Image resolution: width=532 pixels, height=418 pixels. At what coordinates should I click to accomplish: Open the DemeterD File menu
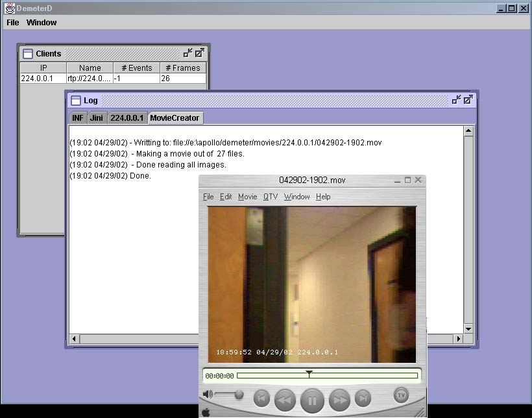13,23
